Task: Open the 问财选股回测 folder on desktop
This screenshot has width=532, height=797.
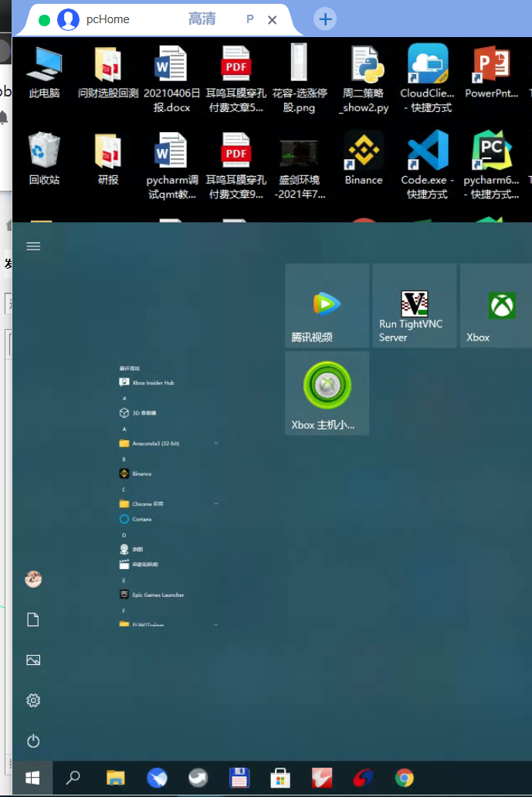Action: tap(108, 71)
